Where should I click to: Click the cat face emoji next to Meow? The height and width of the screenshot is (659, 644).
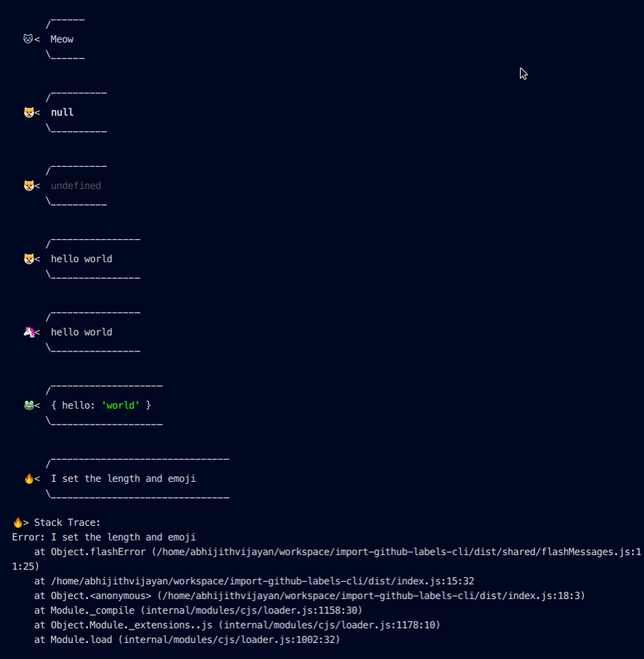point(27,39)
